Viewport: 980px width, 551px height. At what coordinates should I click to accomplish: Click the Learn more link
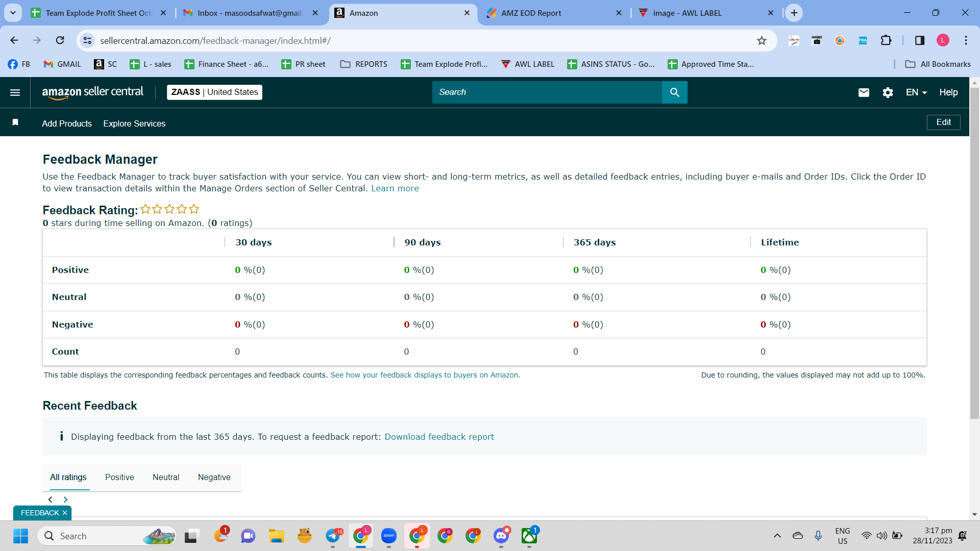[395, 188]
